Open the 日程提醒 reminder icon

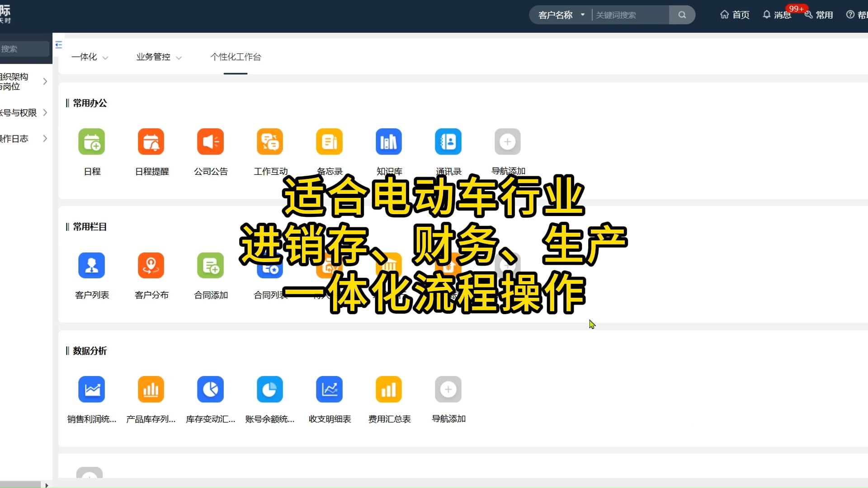[151, 142]
